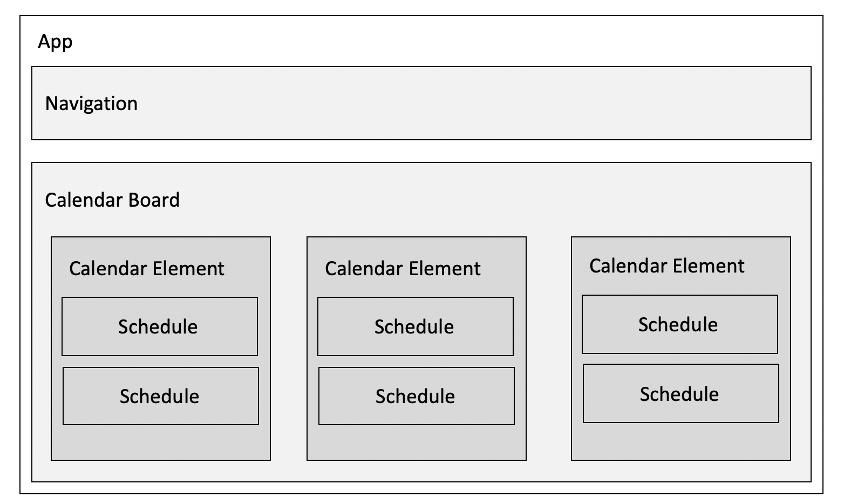Screen dimensions: 844x504
Task: Click empty area below right Calendar Element's schedules
Action: click(681, 441)
